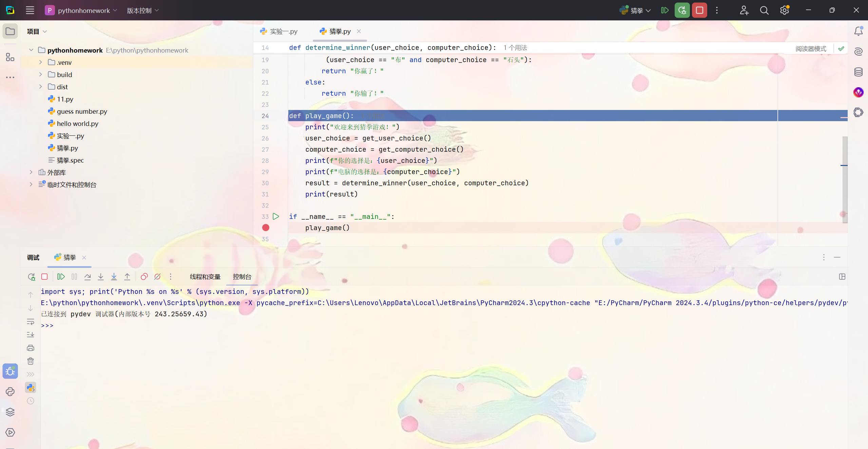
Task: Click the editor vertical scrollbar
Action: pyautogui.click(x=845, y=180)
